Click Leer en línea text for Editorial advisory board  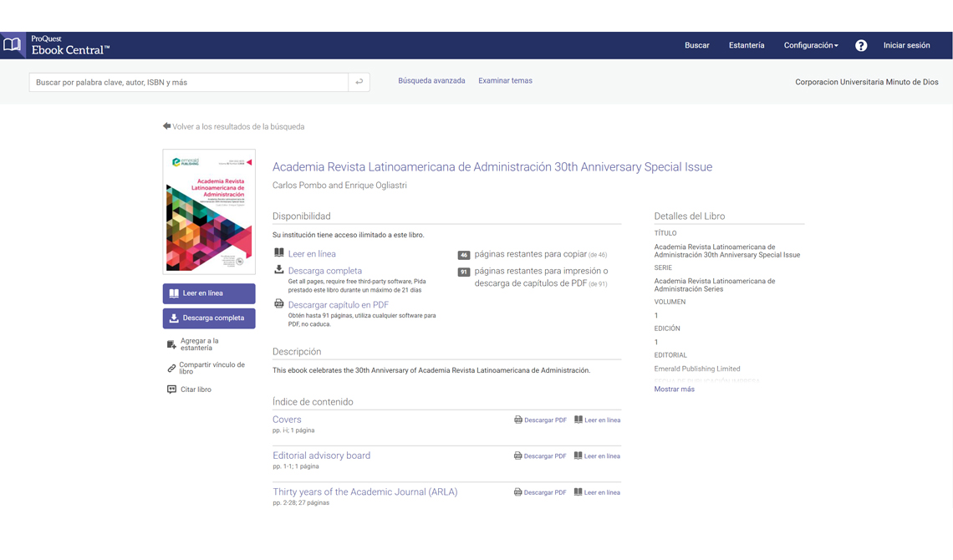[x=602, y=456]
